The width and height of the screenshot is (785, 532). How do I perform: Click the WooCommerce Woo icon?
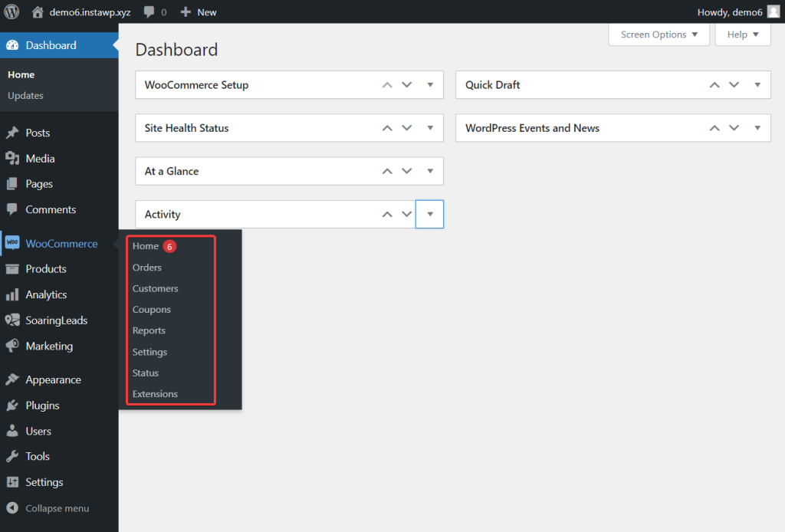[x=12, y=243]
